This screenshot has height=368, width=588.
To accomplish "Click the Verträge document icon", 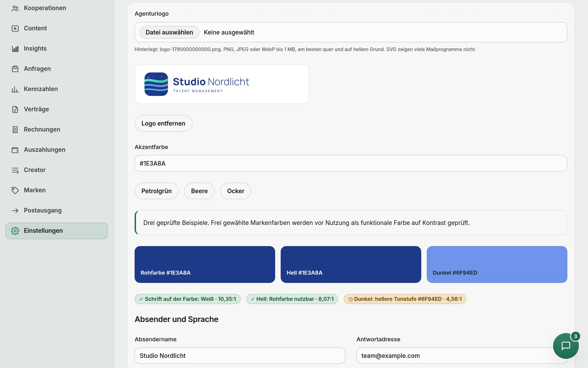I will (x=15, y=109).
